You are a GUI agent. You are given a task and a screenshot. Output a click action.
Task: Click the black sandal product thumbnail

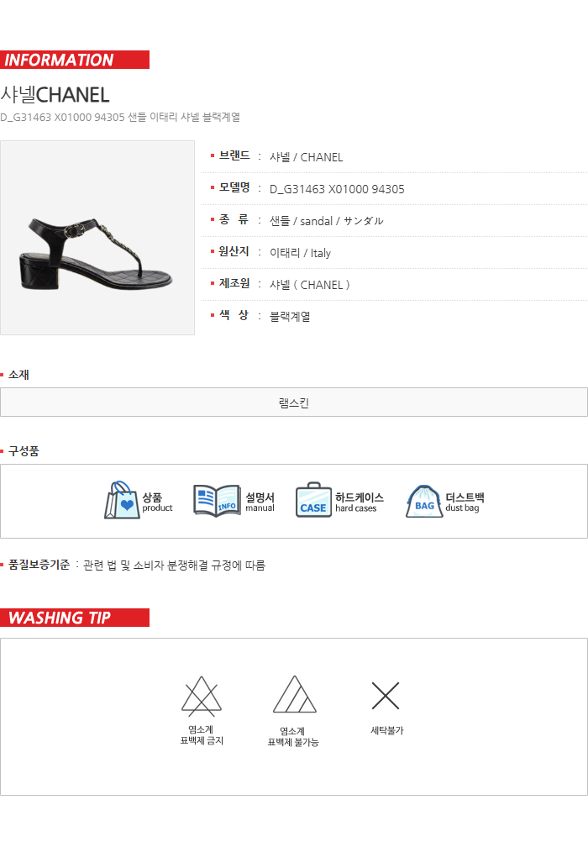97,238
